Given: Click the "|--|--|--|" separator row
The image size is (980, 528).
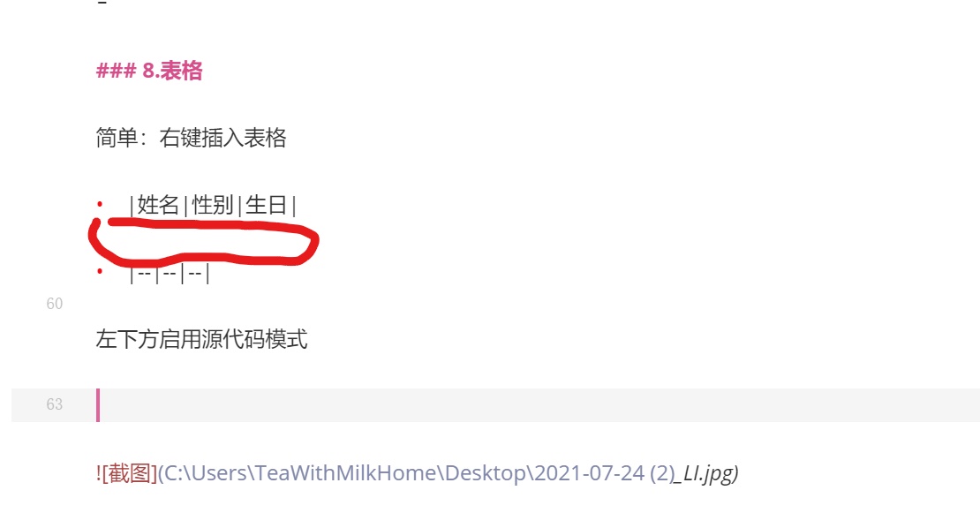Looking at the screenshot, I should (x=170, y=274).
